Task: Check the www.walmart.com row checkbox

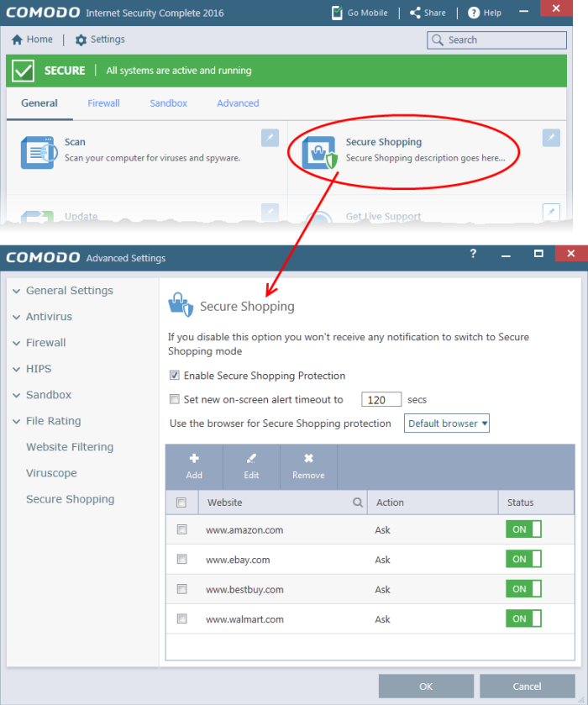Action: tap(182, 619)
